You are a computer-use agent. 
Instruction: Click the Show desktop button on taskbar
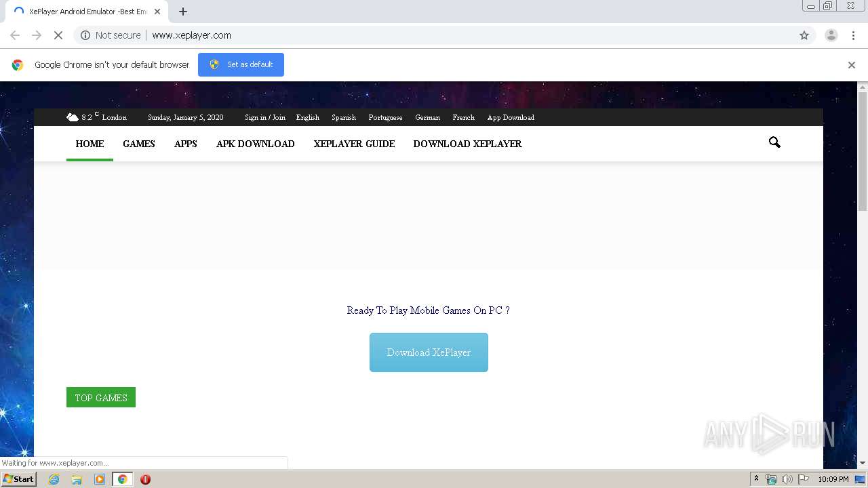point(861,479)
